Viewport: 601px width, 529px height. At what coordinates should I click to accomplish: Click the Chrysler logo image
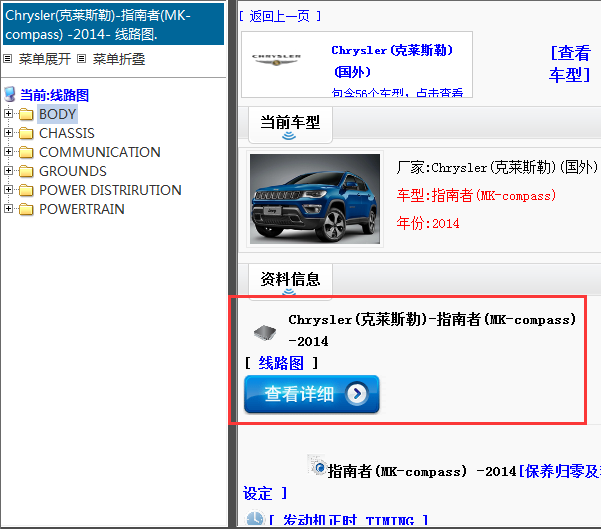click(x=276, y=60)
